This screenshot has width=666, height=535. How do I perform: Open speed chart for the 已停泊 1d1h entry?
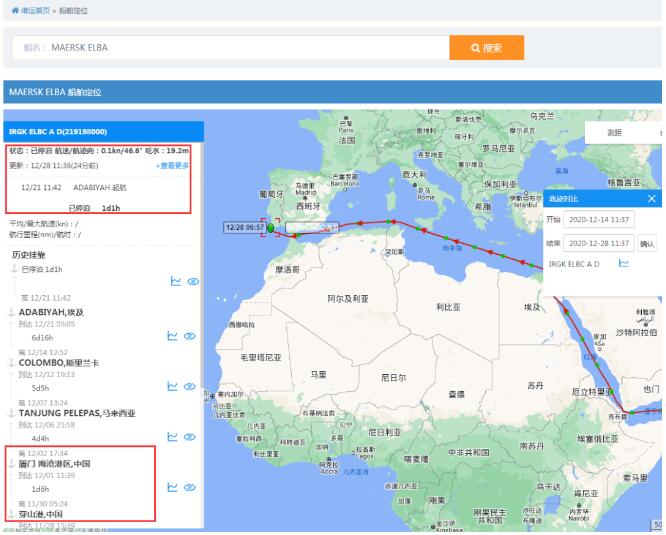click(x=175, y=281)
